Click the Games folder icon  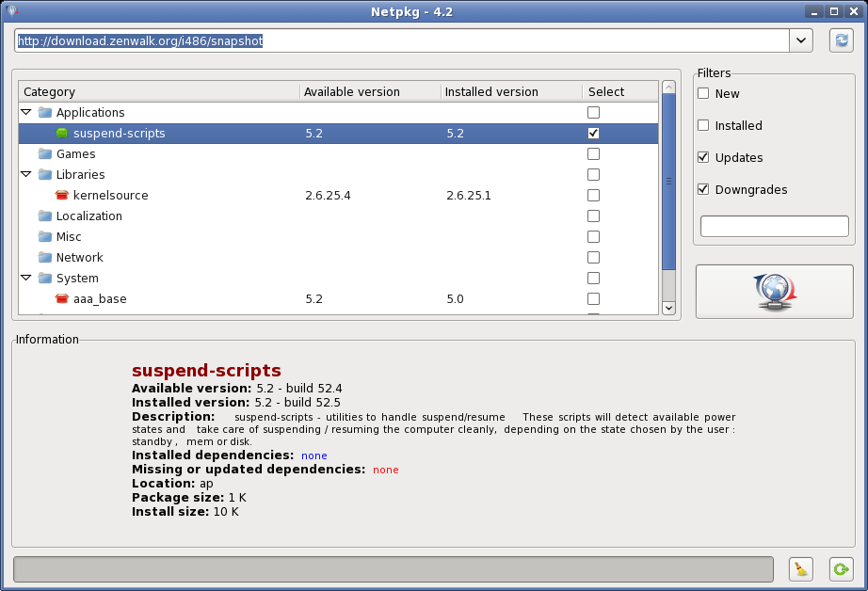[x=45, y=153]
